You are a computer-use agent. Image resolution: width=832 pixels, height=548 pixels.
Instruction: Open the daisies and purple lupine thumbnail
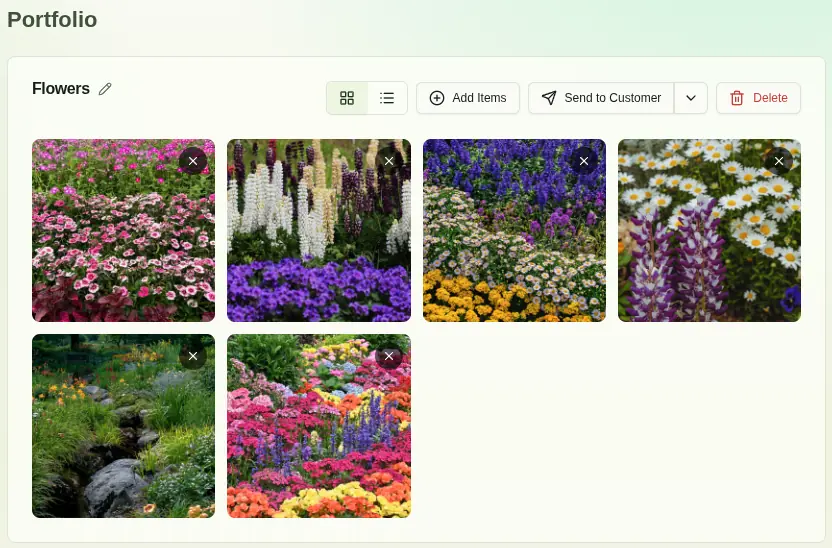click(x=709, y=231)
